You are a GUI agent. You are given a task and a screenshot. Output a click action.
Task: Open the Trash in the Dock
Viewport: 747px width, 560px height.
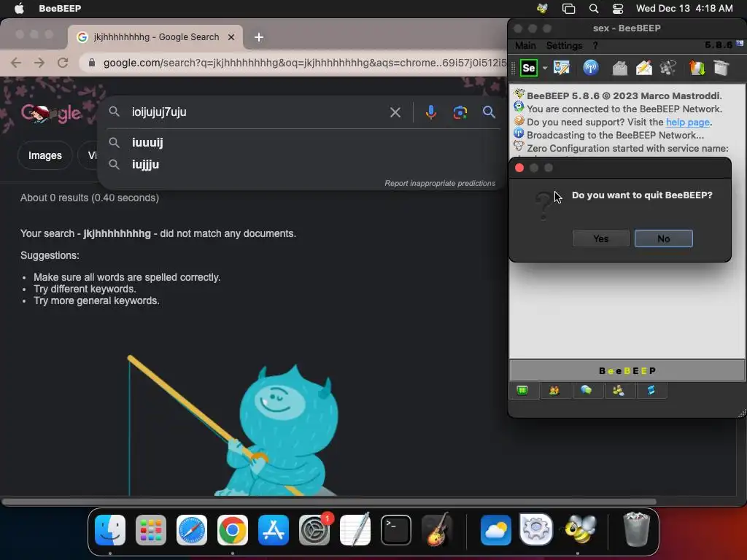(x=636, y=530)
